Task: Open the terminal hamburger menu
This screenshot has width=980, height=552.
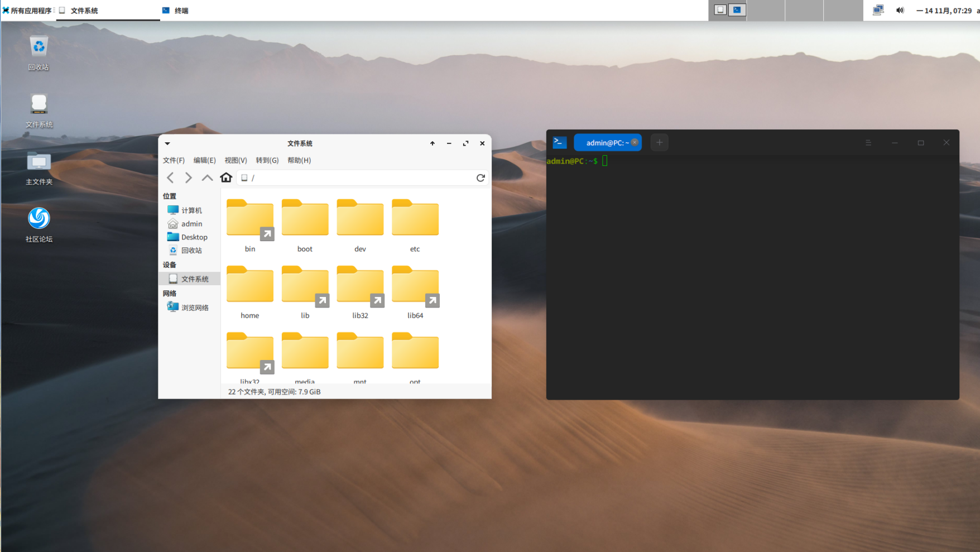Action: 868,143
